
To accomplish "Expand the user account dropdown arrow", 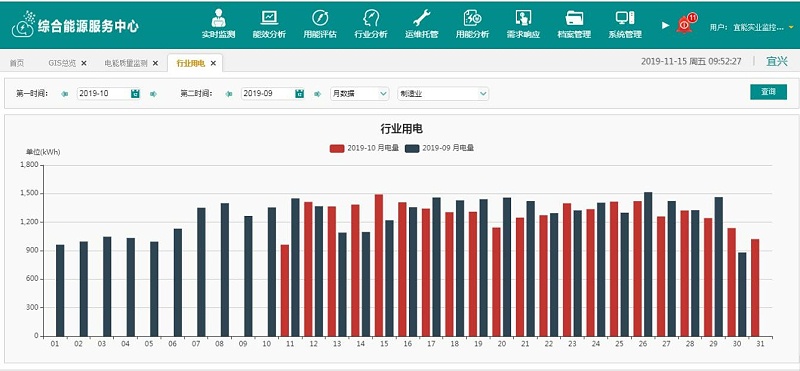I will (x=791, y=27).
